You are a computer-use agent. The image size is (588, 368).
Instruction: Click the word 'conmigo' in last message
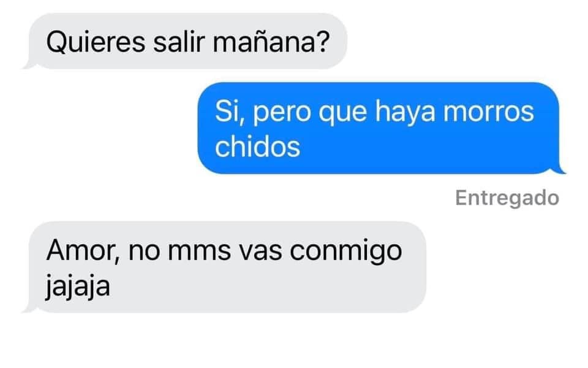click(x=345, y=252)
